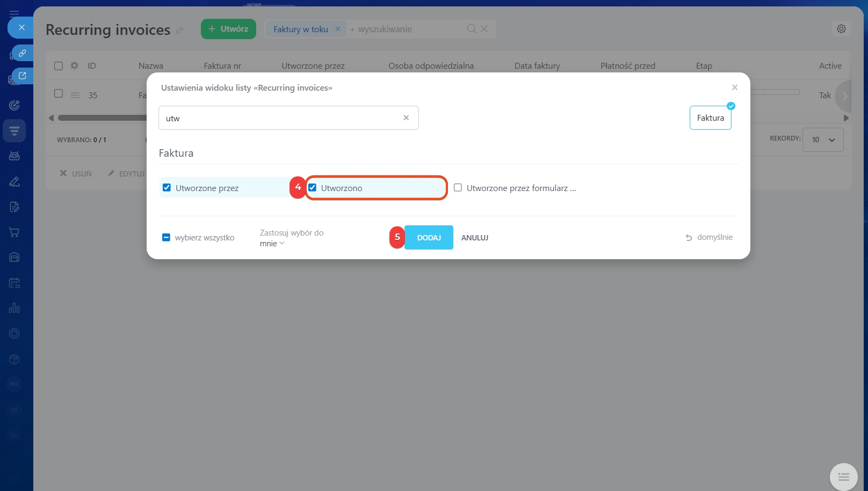Click the USUŃ delete action

click(x=76, y=173)
